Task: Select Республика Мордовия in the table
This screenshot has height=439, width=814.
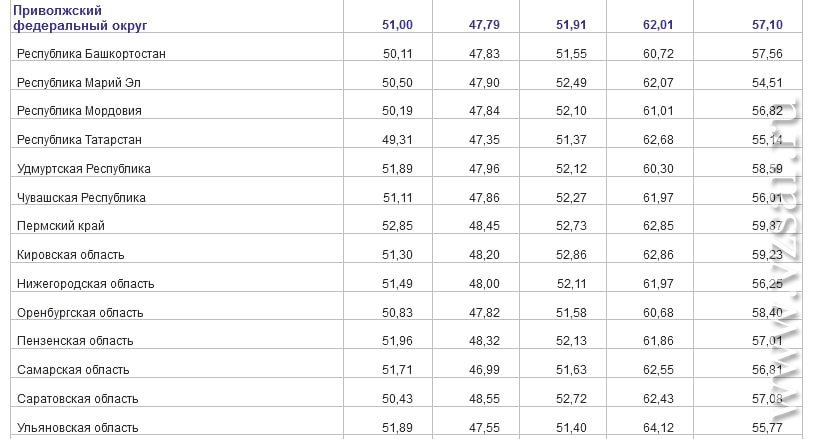Action: [x=79, y=111]
